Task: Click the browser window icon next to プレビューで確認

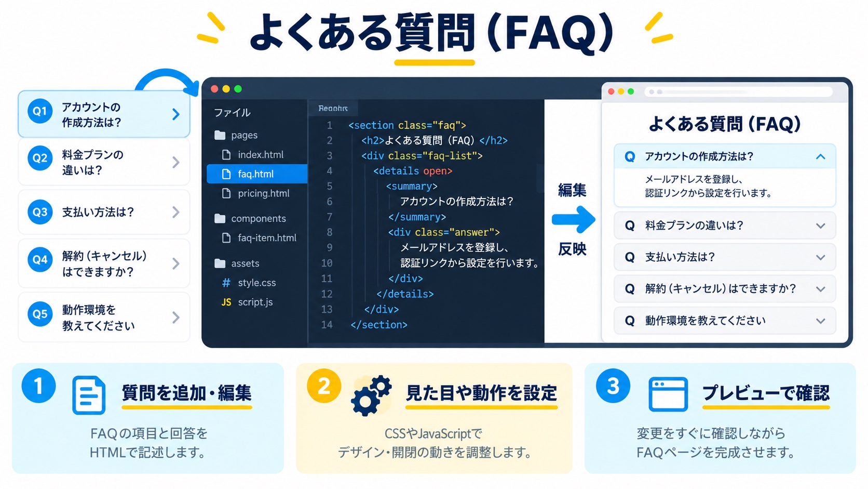Action: 668,394
